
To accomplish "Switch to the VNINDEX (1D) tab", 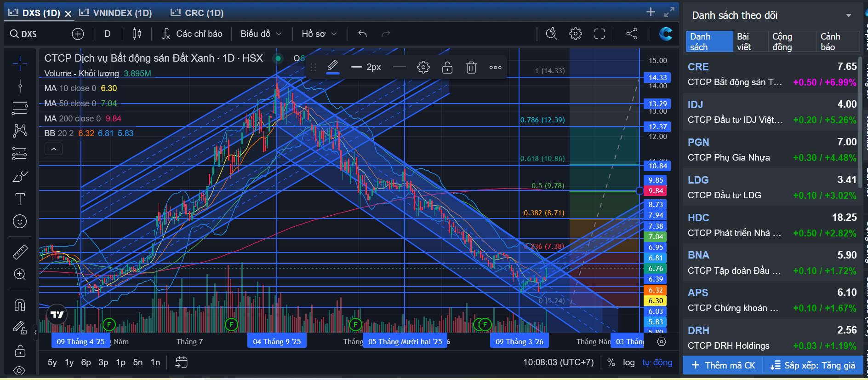I will pos(116,13).
